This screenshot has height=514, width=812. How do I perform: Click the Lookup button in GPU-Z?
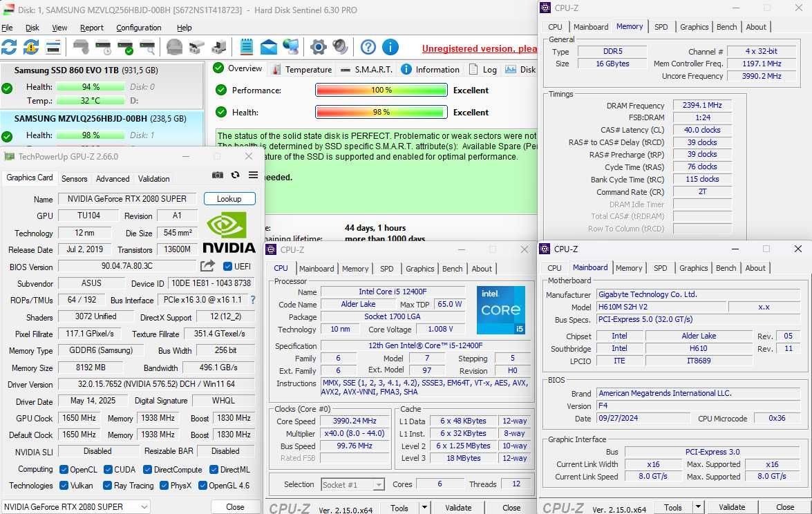[x=229, y=199]
